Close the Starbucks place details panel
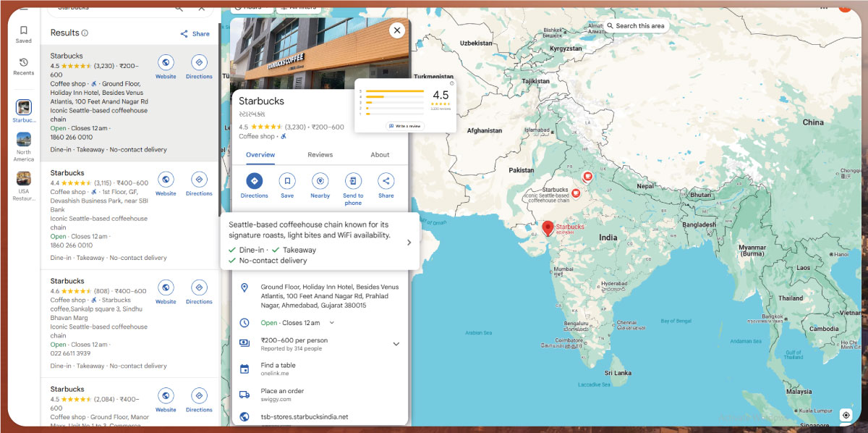 click(396, 30)
